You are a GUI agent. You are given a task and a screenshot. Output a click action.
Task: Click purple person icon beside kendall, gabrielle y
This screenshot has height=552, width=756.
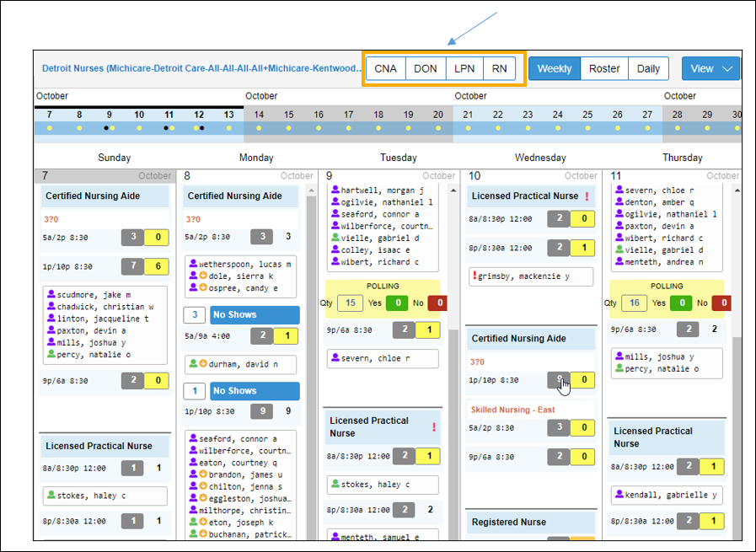click(x=619, y=494)
